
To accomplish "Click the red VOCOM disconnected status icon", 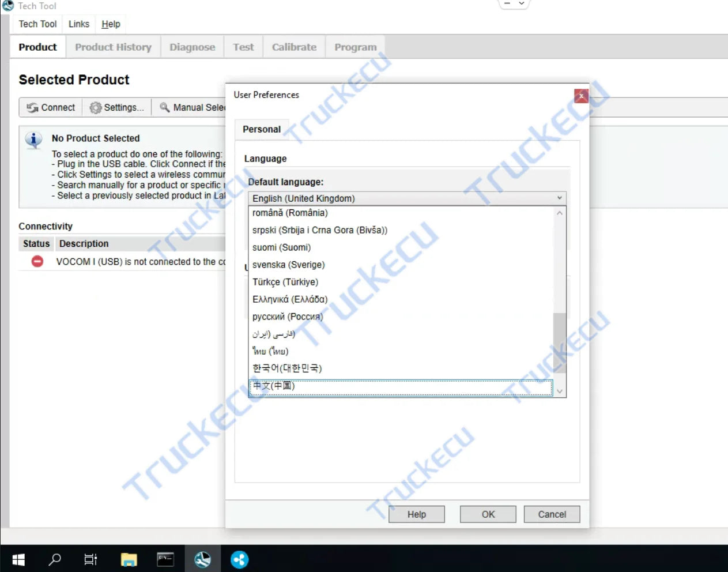I will 36,261.
